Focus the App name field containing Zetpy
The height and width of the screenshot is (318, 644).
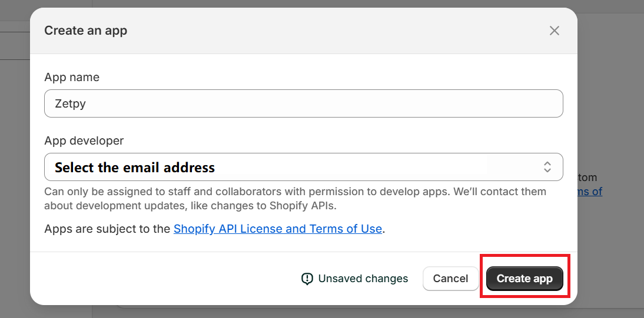click(x=303, y=103)
